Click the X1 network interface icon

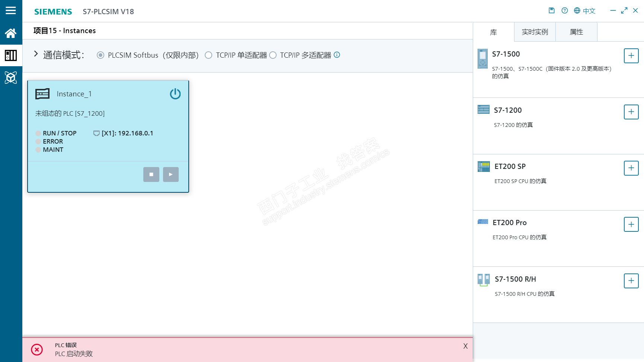tap(96, 133)
